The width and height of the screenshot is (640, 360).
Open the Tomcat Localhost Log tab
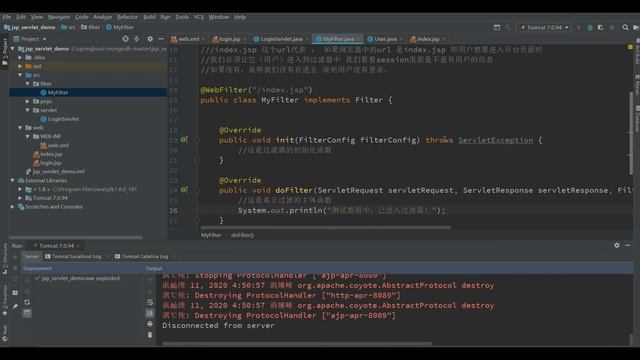click(76, 256)
